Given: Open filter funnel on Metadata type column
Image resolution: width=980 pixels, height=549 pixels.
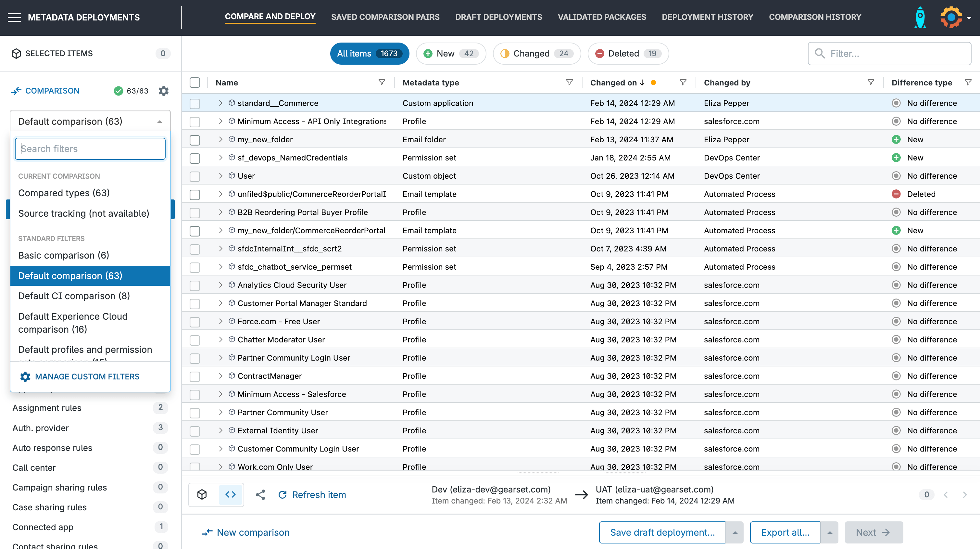Looking at the screenshot, I should [569, 82].
